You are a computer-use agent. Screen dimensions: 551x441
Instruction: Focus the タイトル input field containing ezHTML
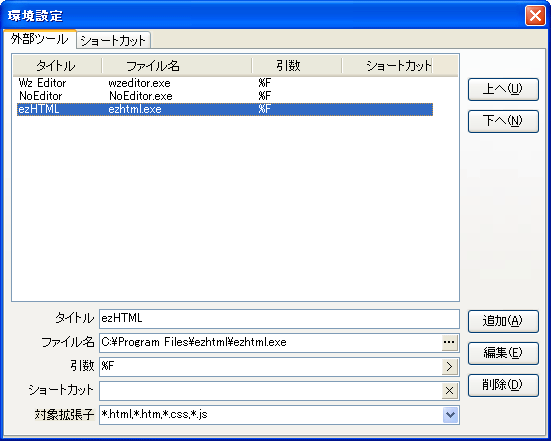coord(279,319)
